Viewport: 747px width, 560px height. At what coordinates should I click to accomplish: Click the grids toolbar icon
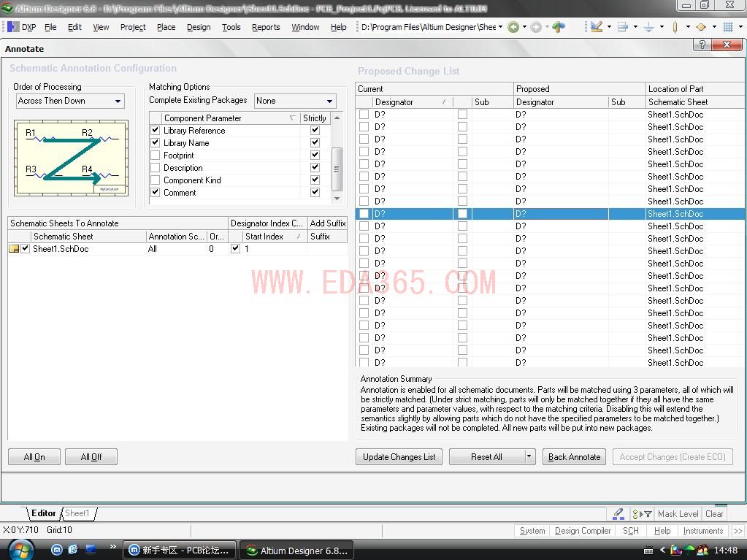[728, 27]
